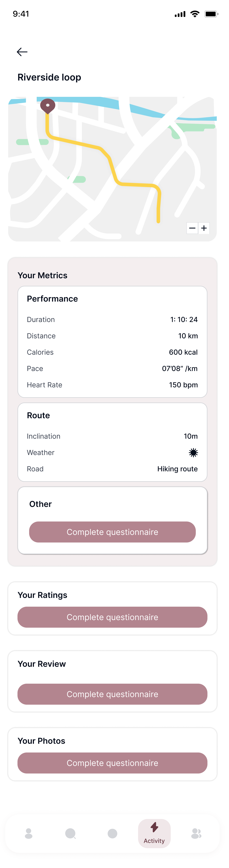Viewport: 229px width, 868px height.
Task: Complete questionnaire under Your Photos
Action: tap(112, 763)
